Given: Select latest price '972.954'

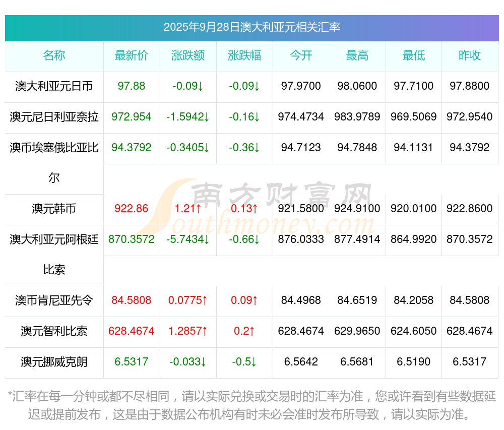Looking at the screenshot, I should coord(132,117).
